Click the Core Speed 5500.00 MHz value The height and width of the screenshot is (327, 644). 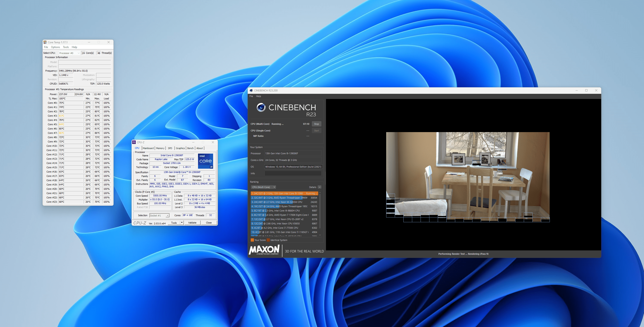click(160, 196)
